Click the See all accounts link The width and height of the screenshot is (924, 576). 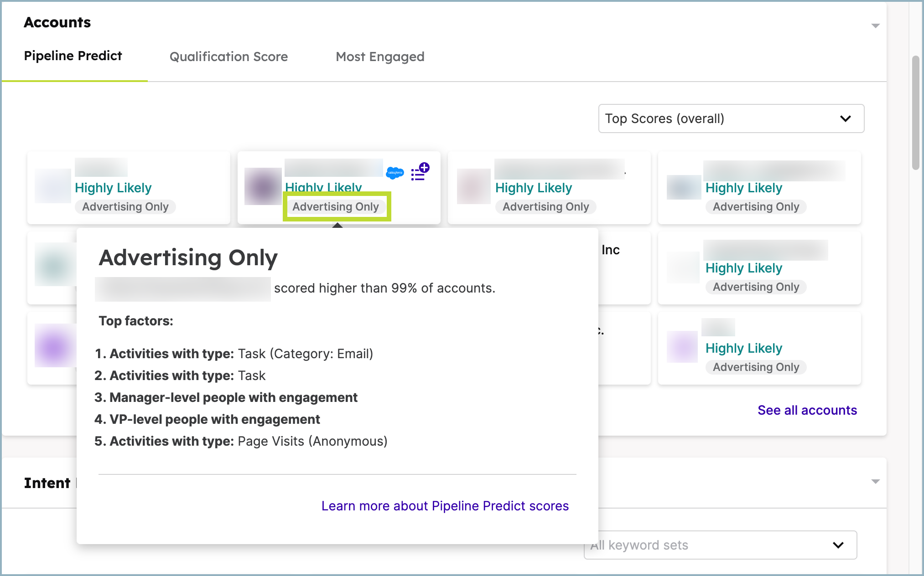point(807,410)
